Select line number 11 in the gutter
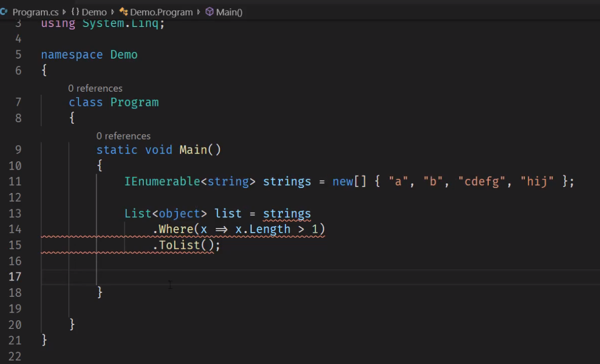 15,181
